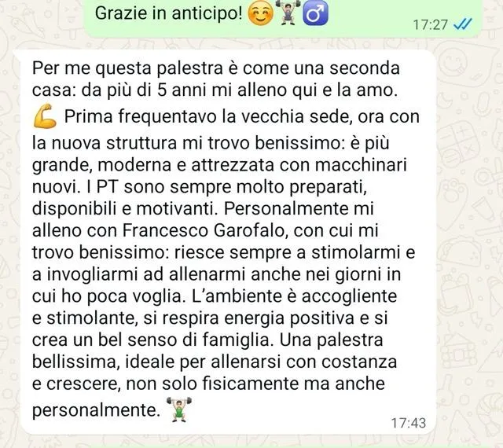Image resolution: width=503 pixels, height=448 pixels.
Task: Click the blue double-check read receipt
Action: point(463,24)
